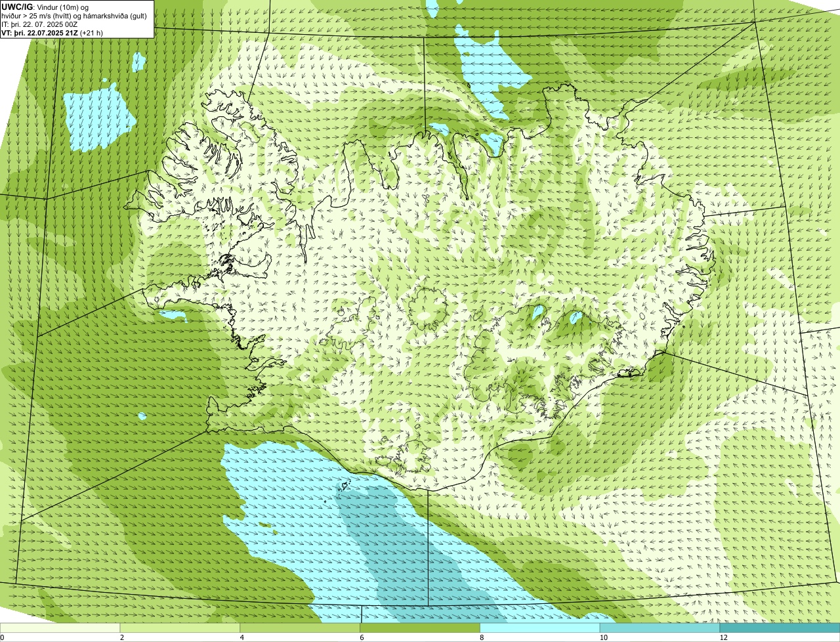Click the '4' label on the wind scale
840x642 pixels.
pos(241,638)
